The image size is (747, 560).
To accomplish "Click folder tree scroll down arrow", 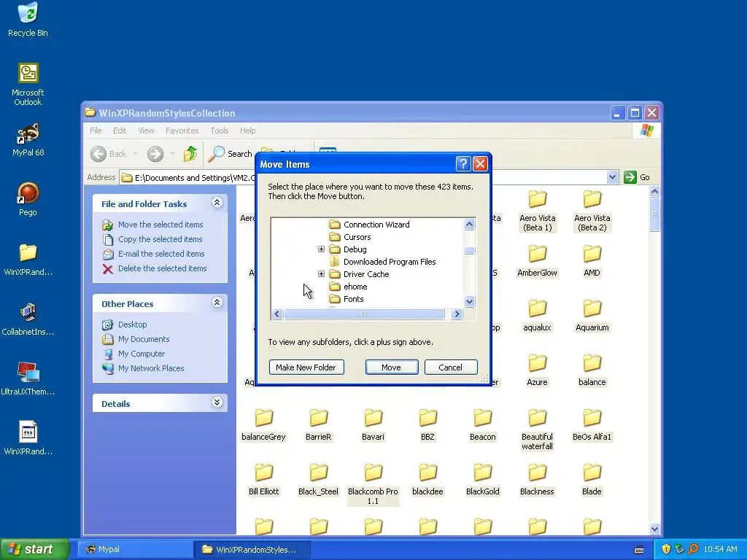I will 469,301.
